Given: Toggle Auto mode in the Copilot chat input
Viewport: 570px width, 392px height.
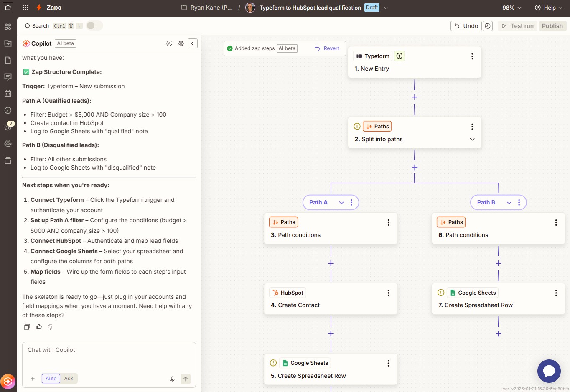Looking at the screenshot, I should point(50,379).
